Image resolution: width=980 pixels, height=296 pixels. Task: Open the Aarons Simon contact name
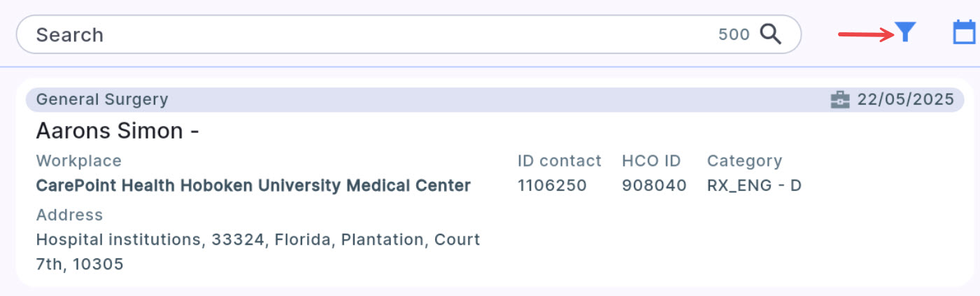pos(118,131)
